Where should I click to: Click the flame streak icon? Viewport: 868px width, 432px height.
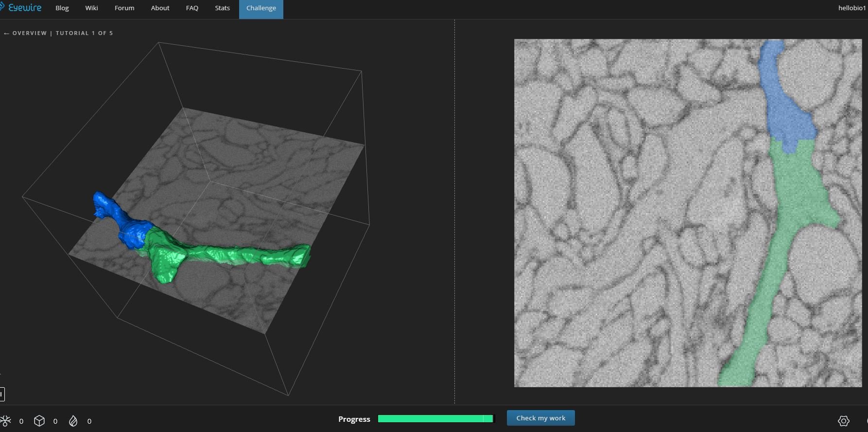click(73, 421)
